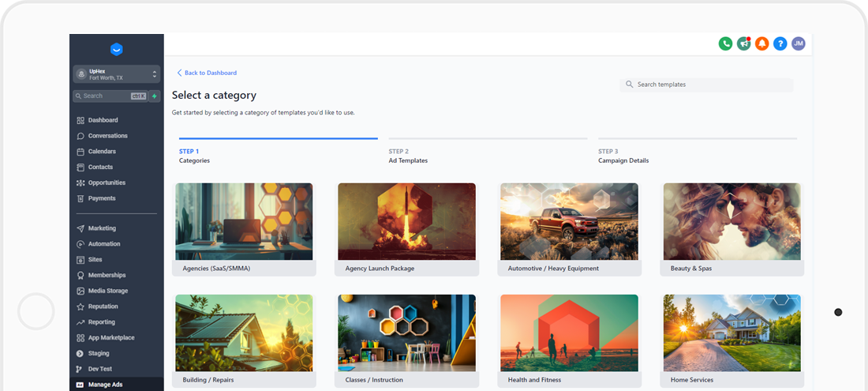Viewport: 868px width, 391px height.
Task: Select the Agencies (SaaS/SMMA) category
Action: coord(244,229)
